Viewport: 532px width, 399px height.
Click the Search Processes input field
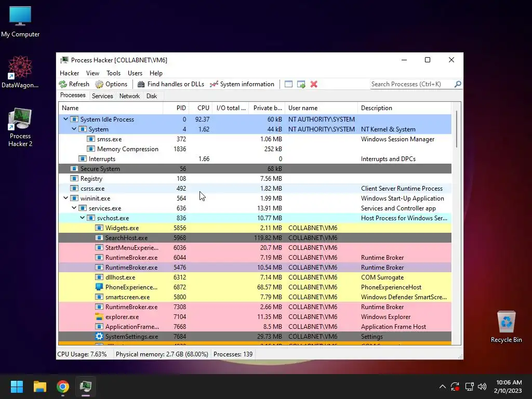411,84
